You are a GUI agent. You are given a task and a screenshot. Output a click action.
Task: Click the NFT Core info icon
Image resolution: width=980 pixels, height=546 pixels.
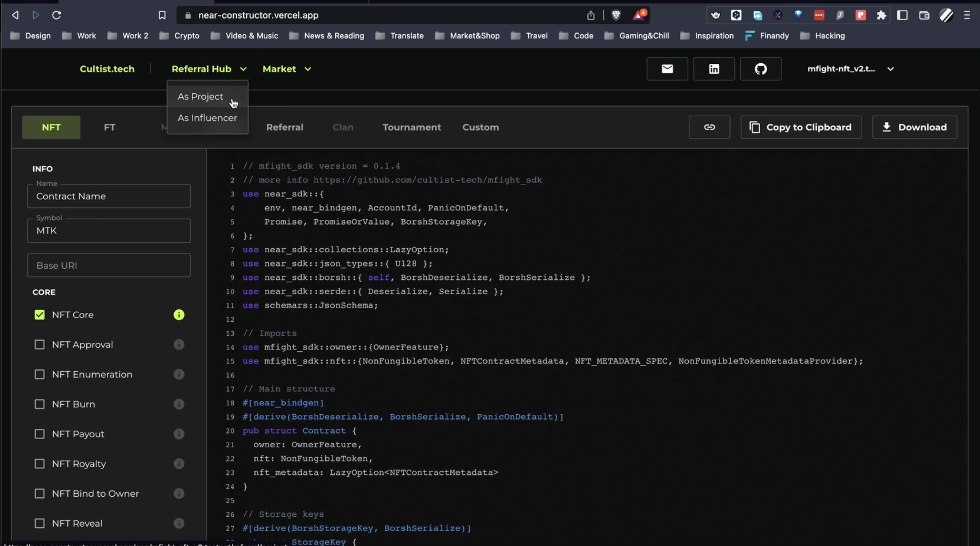(179, 315)
